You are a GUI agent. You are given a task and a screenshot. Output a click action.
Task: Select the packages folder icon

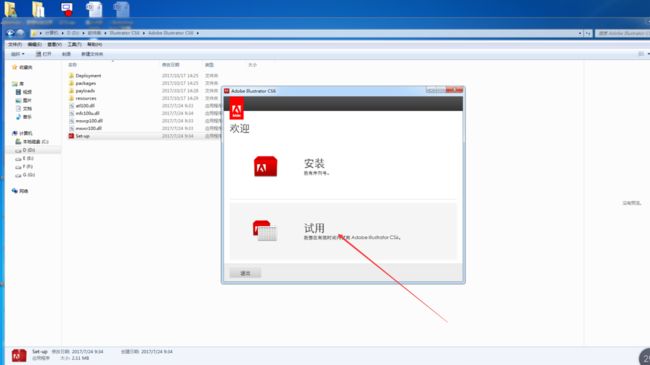71,83
